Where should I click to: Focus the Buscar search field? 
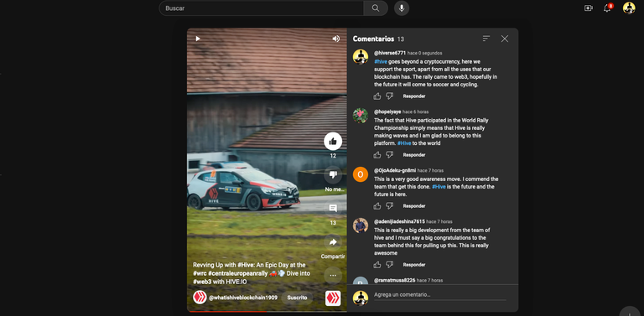click(262, 8)
